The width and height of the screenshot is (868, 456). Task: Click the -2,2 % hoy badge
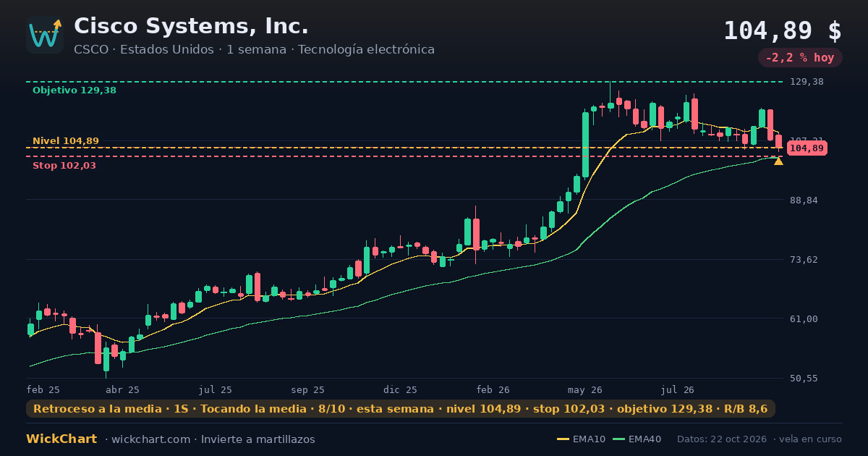[800, 58]
